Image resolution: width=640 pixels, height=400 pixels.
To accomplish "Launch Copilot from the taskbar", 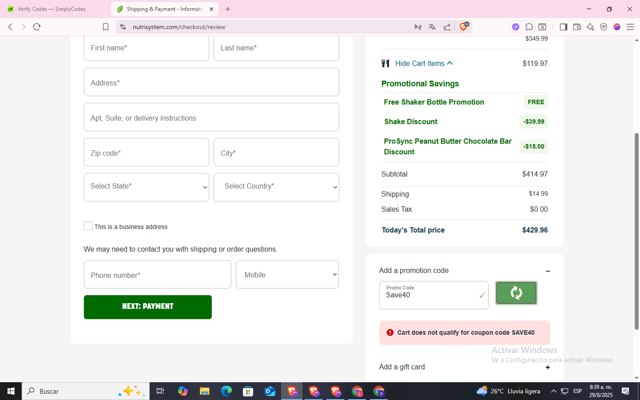I will (183, 391).
